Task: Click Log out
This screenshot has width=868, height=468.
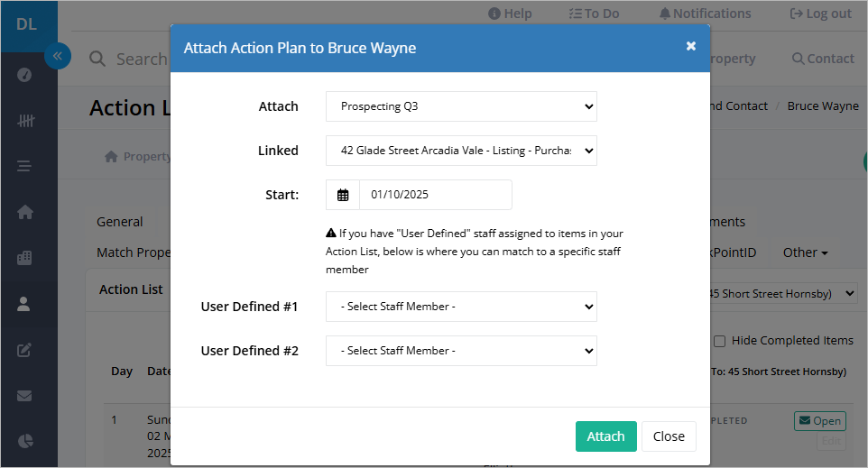Action: pos(821,14)
